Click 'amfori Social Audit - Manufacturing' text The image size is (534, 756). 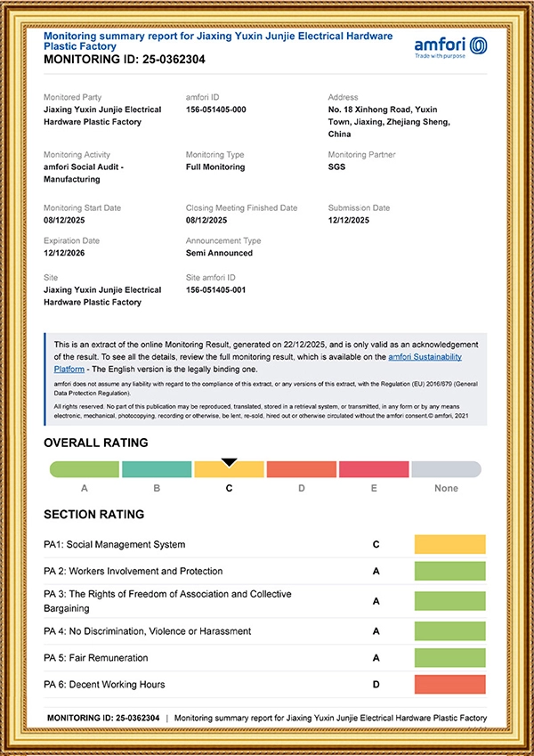[84, 173]
